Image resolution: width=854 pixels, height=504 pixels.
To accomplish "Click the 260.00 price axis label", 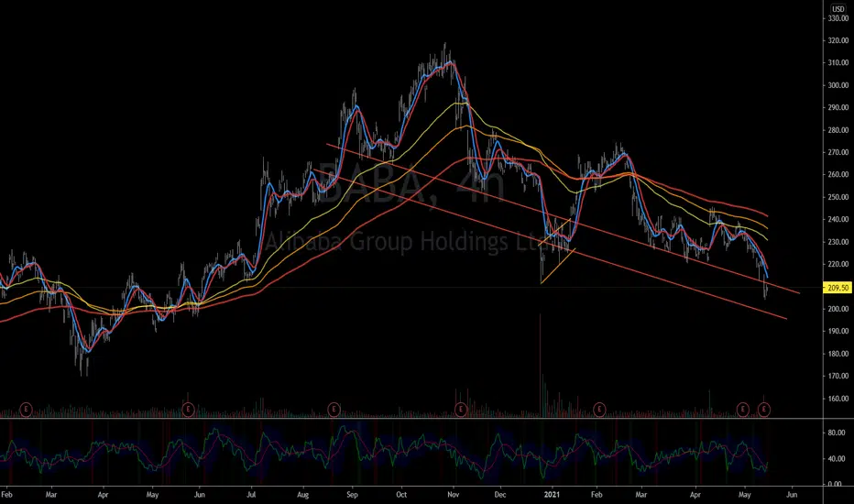I will click(x=838, y=175).
